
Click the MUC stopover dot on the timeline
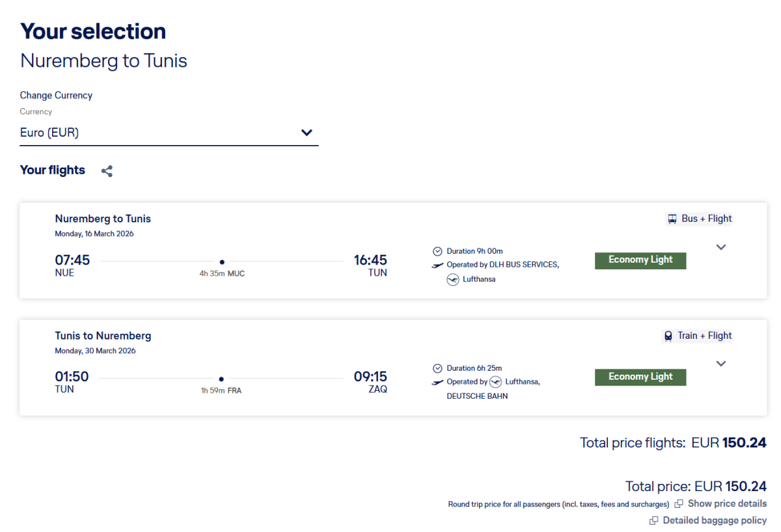(x=222, y=261)
